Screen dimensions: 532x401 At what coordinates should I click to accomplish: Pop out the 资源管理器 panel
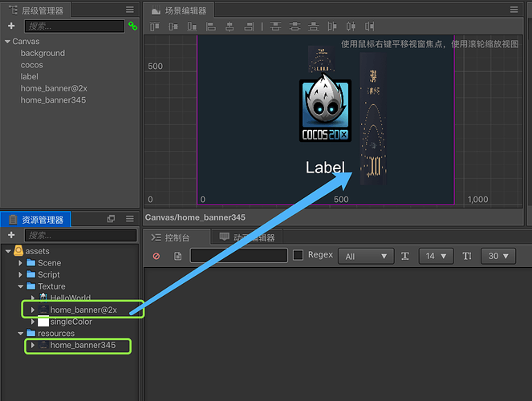(x=111, y=219)
